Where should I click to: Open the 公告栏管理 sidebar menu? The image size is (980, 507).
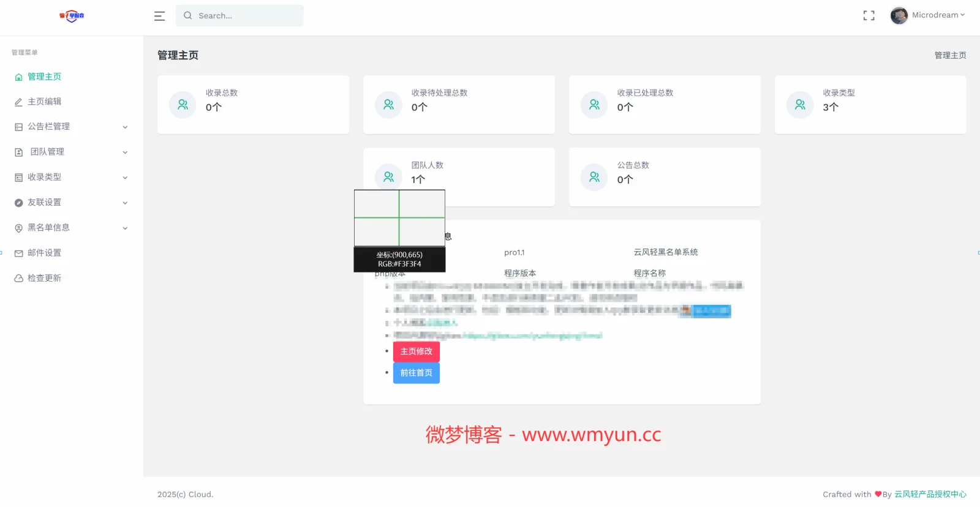(x=72, y=127)
